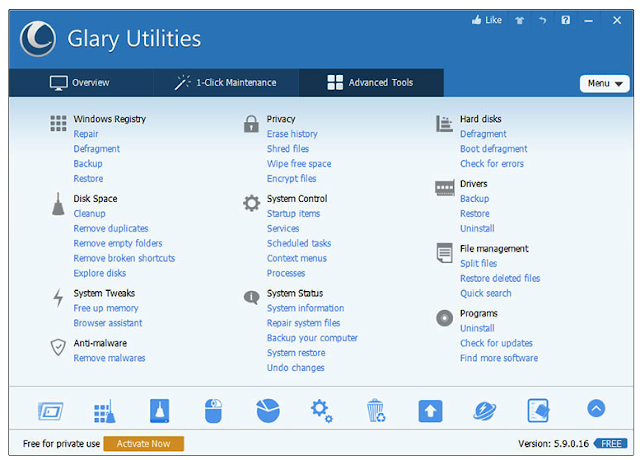Screen dimensions: 640x460
Task: Click the FREE version badge
Action: tap(611, 443)
